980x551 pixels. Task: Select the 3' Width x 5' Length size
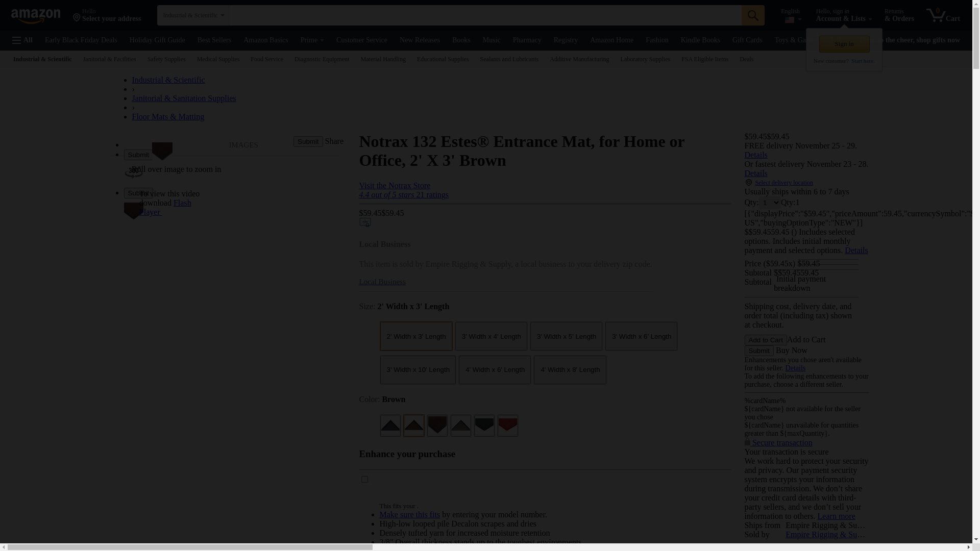pos(566,336)
